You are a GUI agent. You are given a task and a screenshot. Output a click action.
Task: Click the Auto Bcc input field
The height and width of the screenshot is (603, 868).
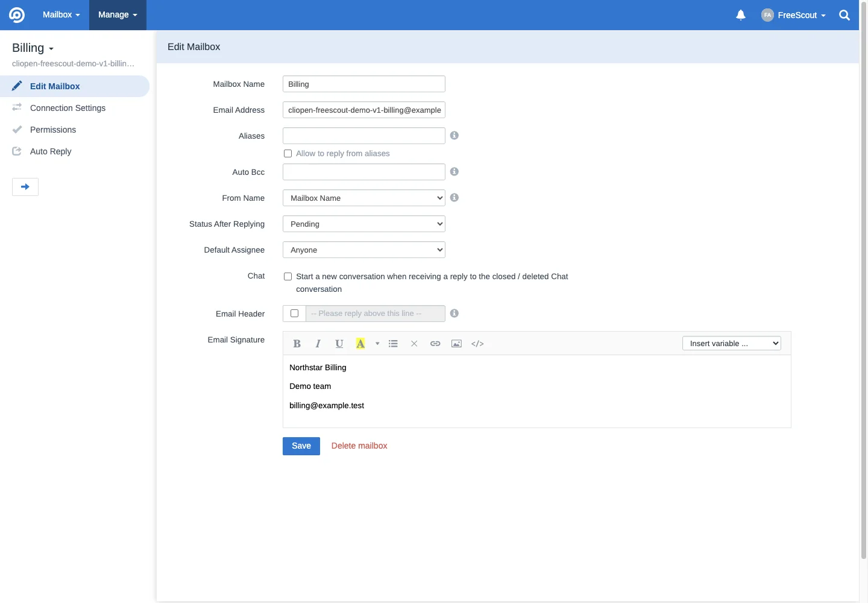364,172
